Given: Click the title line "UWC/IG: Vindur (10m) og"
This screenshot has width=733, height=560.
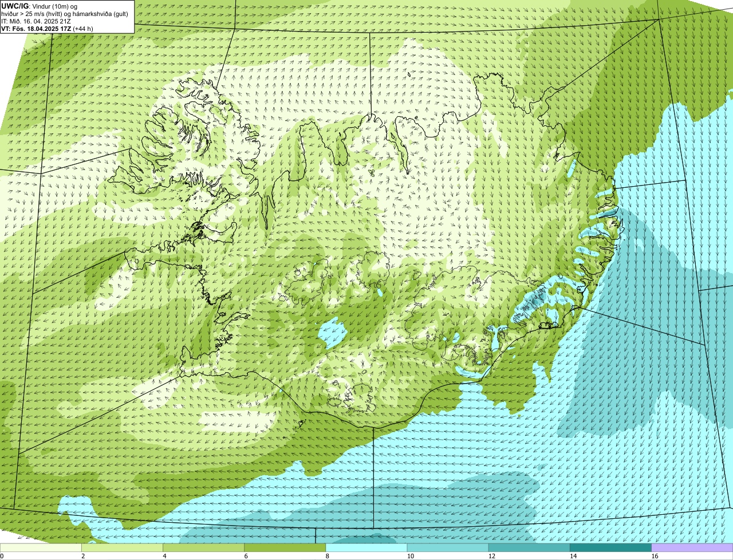Looking at the screenshot, I should tap(40, 6).
